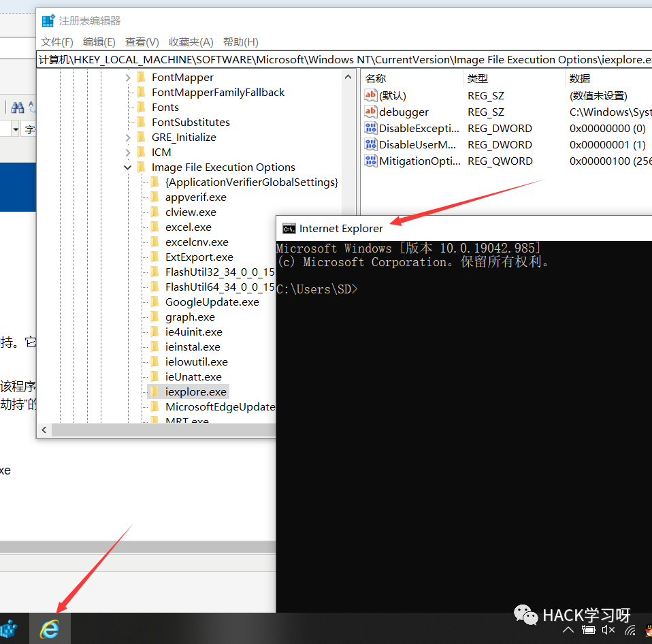This screenshot has height=644, width=652.
Task: Select the ExtExport.exe key
Action: point(199,257)
